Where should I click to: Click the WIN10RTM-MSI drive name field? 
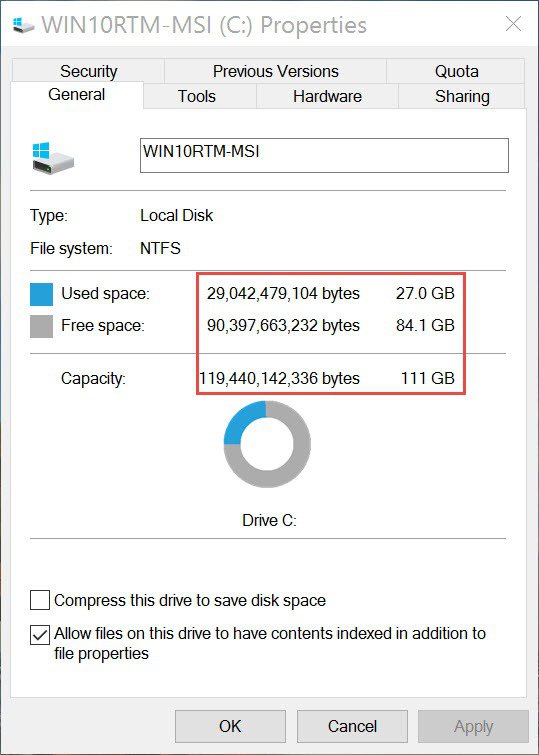pyautogui.click(x=324, y=155)
